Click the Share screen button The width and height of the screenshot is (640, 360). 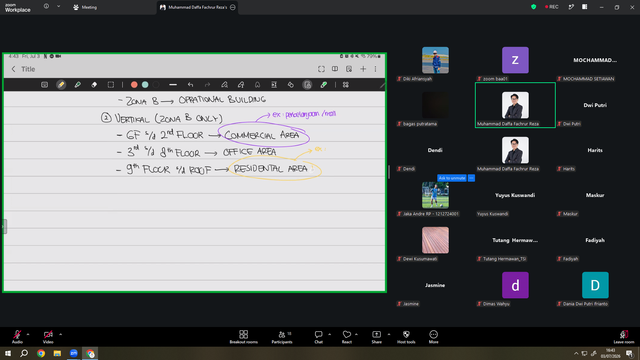point(376,337)
